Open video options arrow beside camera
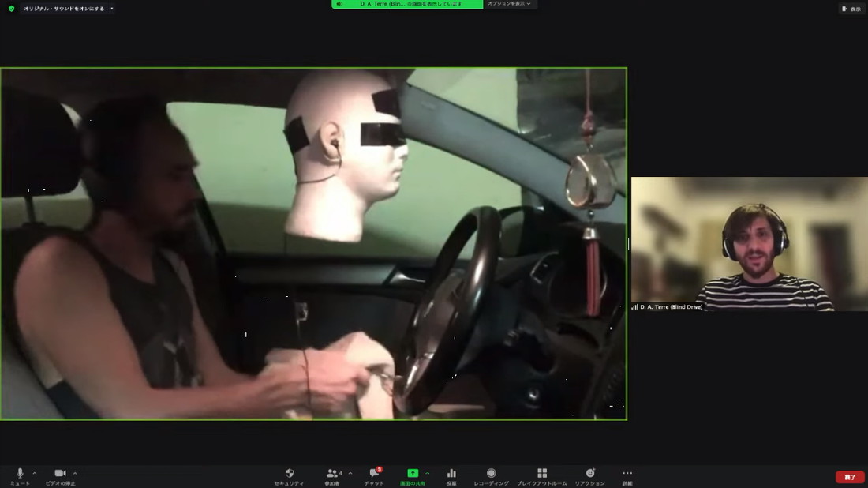The width and height of the screenshot is (868, 488). [x=75, y=473]
